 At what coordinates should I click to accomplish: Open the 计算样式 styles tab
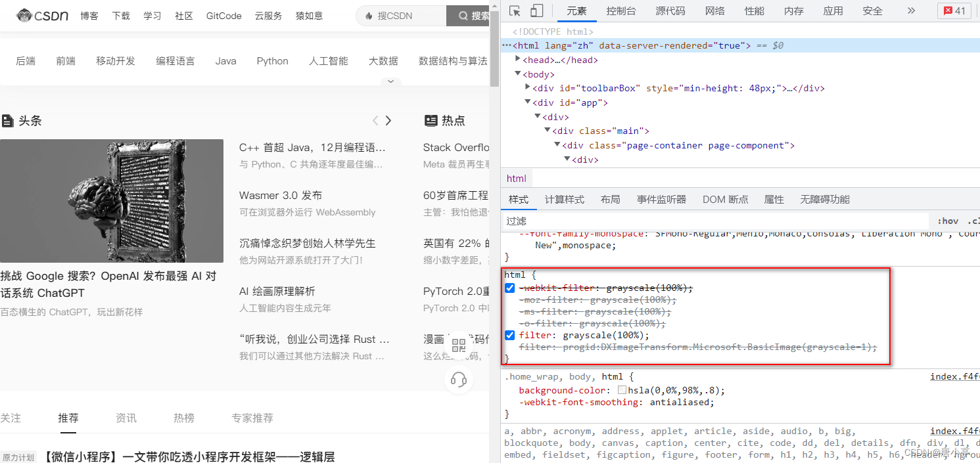click(564, 199)
